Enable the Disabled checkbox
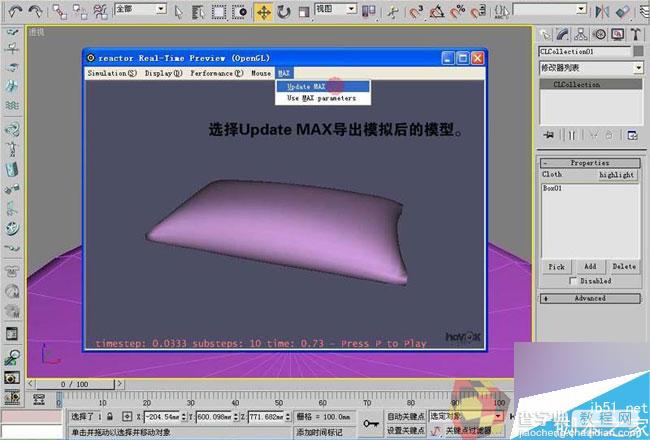This screenshot has height=440, width=650. 573,281
